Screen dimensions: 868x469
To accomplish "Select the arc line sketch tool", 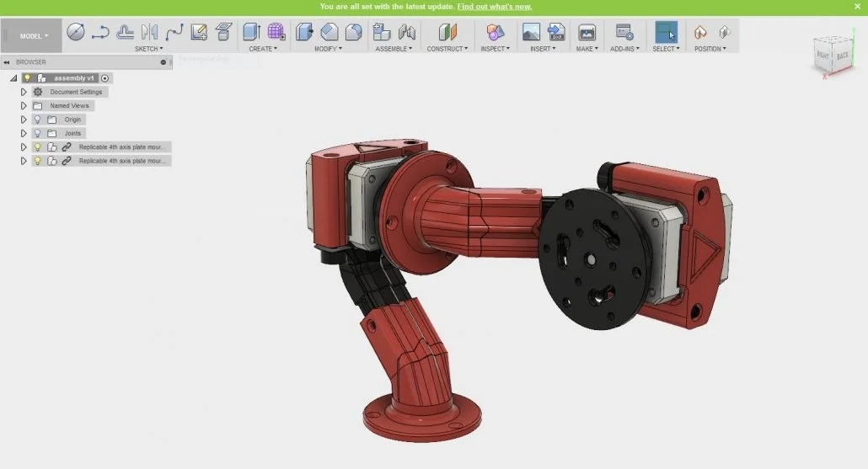I will coord(100,32).
